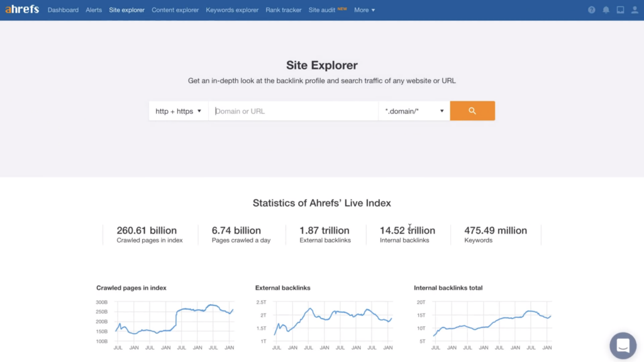This screenshot has height=362, width=644.
Task: Open the chat support widget
Action: (x=623, y=346)
